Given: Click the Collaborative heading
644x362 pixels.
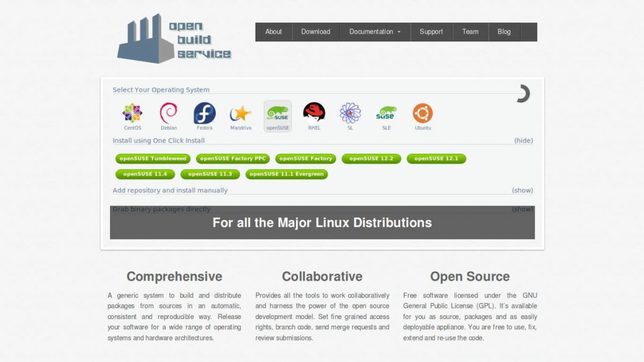Looking at the screenshot, I should point(322,277).
